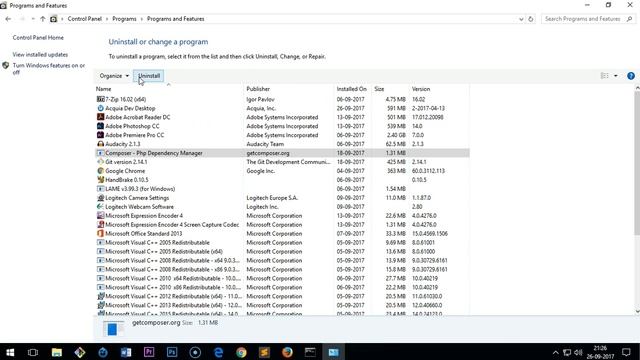Image resolution: width=640 pixels, height=360 pixels.
Task: Select Visual C++ 2010 x64 Redistributable row
Action: pyautogui.click(x=282, y=279)
